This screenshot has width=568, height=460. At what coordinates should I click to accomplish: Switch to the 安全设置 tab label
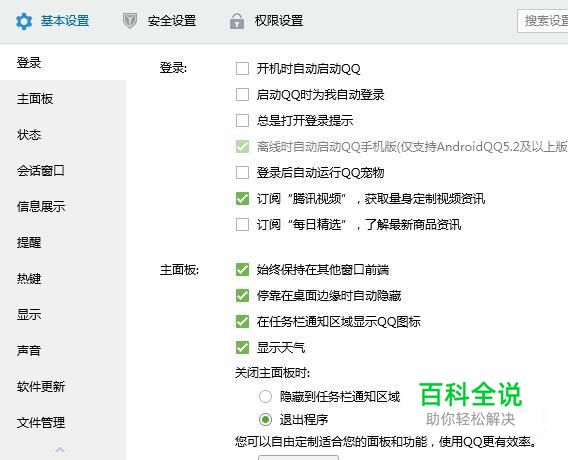tap(172, 21)
